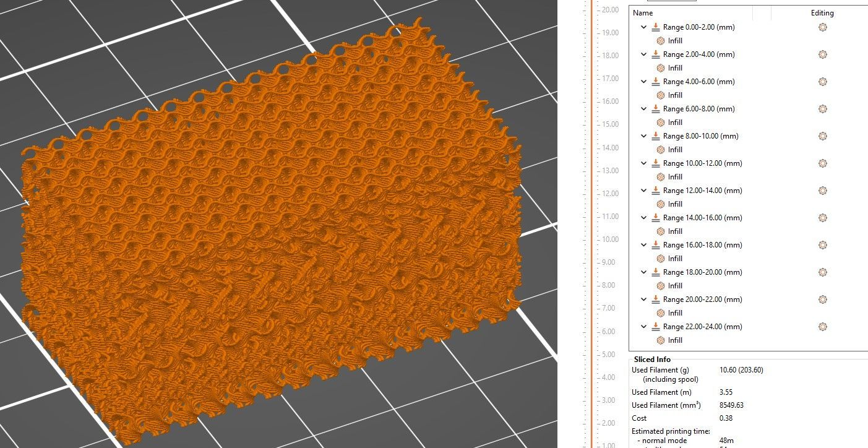868x448 pixels.
Task: Select the 'Range 6.00-8.00 (mm)' label
Action: click(x=699, y=109)
